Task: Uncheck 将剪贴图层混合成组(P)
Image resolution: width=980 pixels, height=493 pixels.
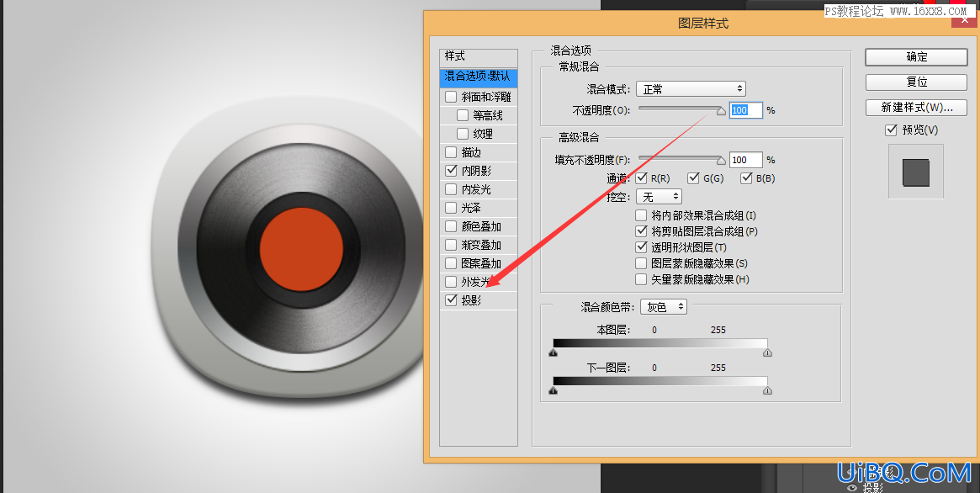Action: [x=641, y=231]
